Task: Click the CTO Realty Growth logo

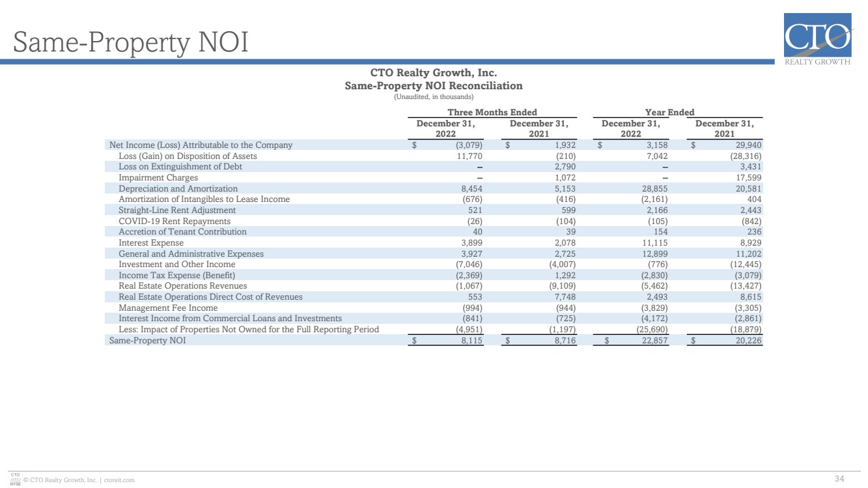Action: [818, 39]
